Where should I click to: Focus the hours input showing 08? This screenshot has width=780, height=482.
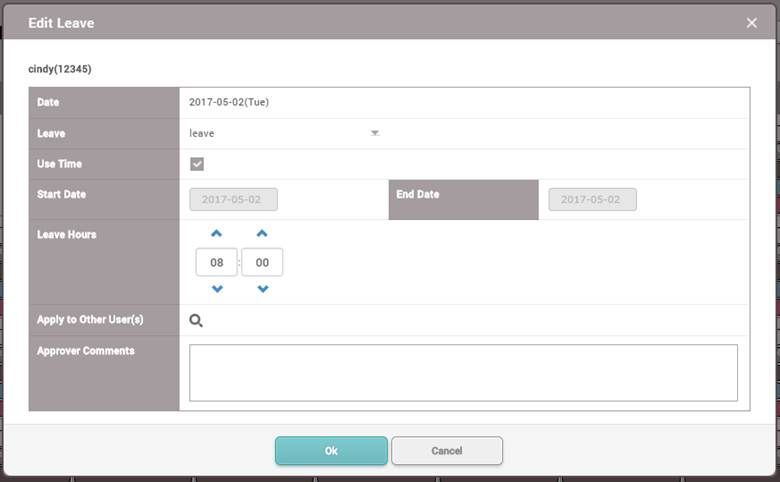pyautogui.click(x=217, y=262)
